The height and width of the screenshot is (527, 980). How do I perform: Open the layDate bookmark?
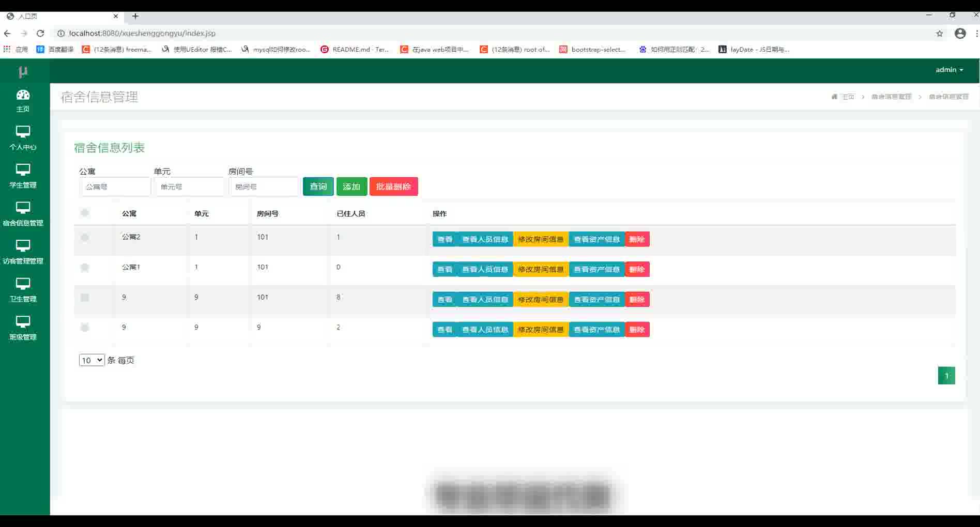click(x=754, y=49)
